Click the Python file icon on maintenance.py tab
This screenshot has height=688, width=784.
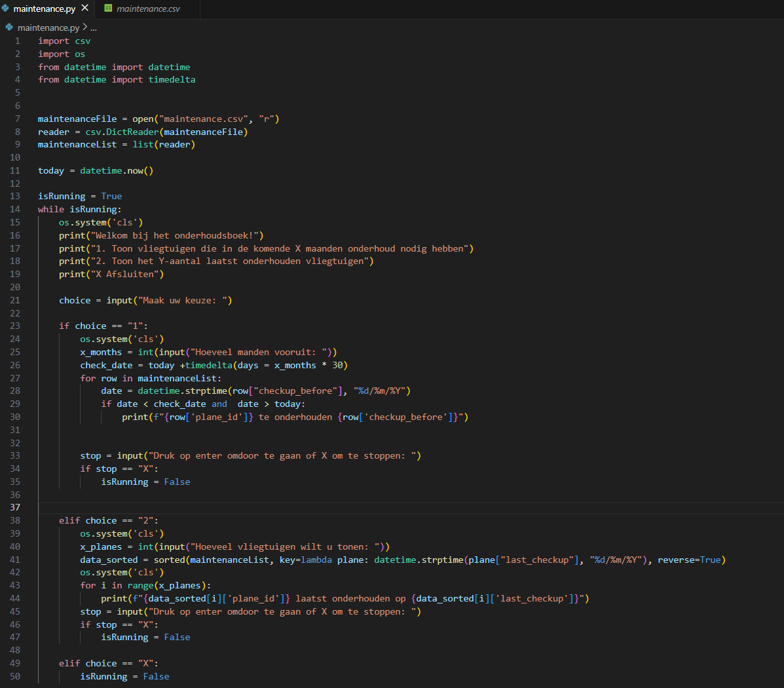[5, 8]
